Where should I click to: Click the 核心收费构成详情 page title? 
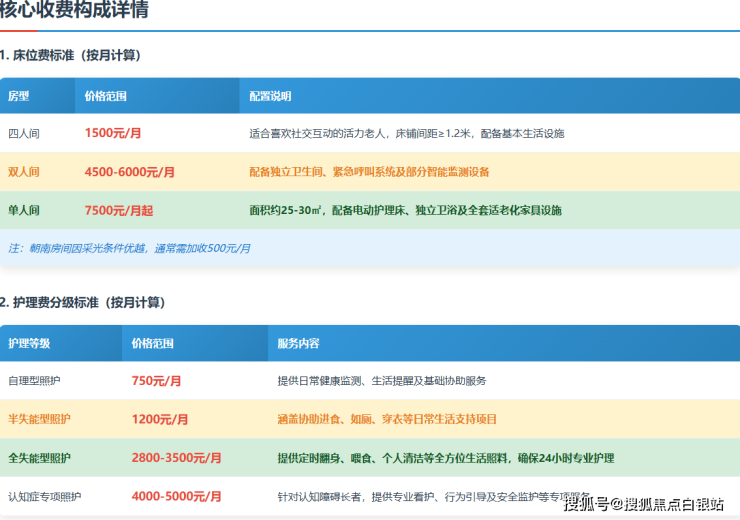(76, 13)
